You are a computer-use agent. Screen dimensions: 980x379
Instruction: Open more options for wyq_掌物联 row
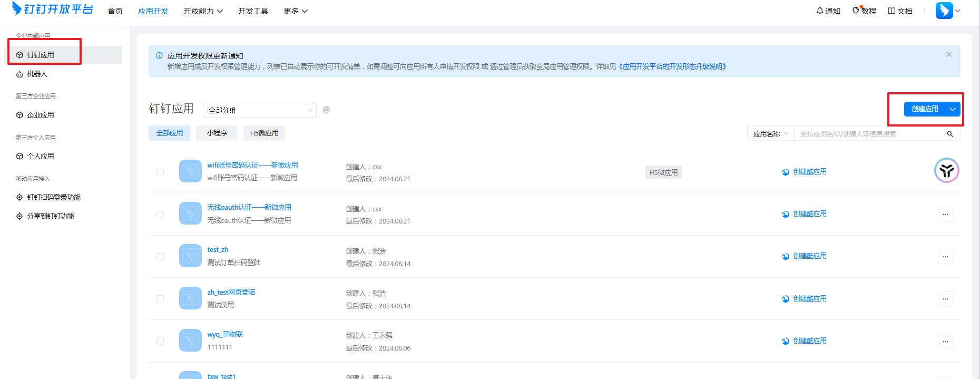point(945,341)
